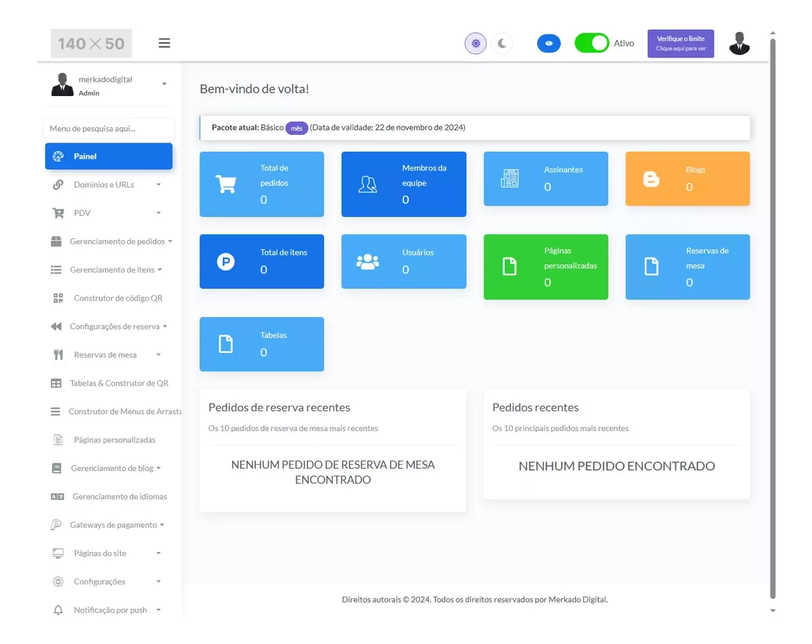Screen dimensions: 812x644
Task: Toggle the blue eye visibility button
Action: click(549, 43)
